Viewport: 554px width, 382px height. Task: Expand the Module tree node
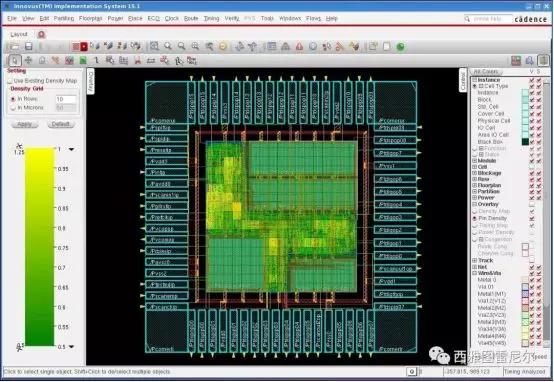pos(475,161)
